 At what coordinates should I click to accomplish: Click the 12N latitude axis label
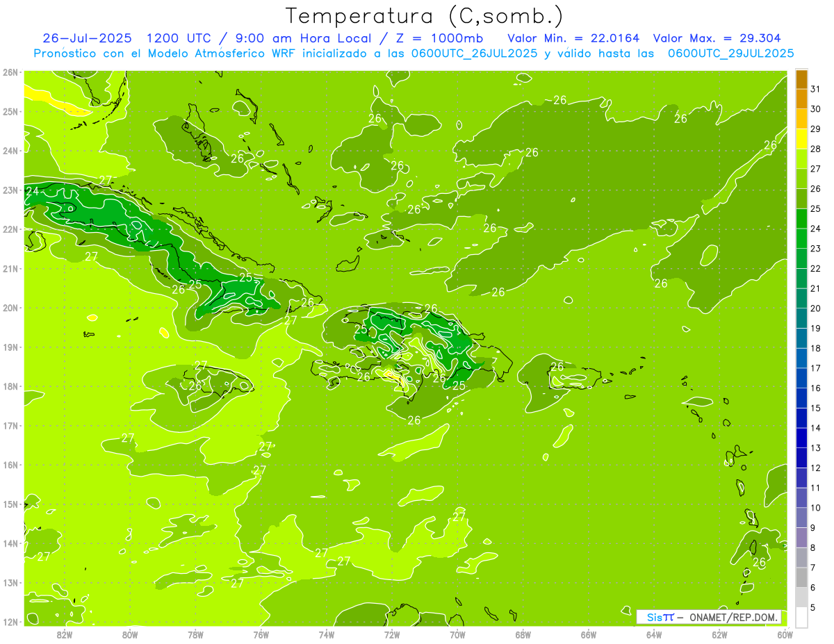pos(10,622)
